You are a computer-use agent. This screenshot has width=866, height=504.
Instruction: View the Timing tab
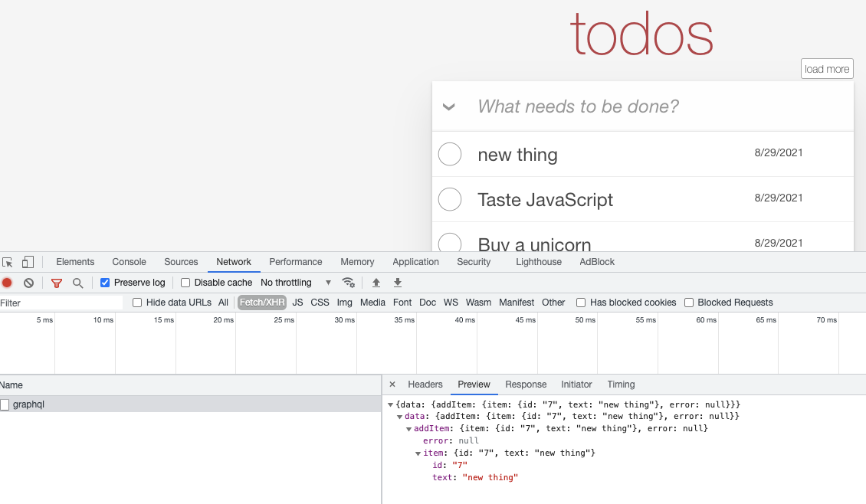(622, 385)
